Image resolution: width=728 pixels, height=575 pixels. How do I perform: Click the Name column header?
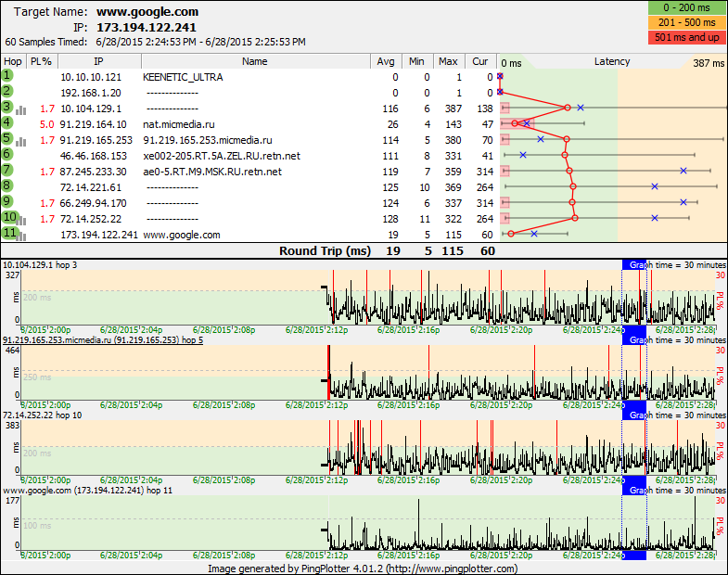coord(254,61)
